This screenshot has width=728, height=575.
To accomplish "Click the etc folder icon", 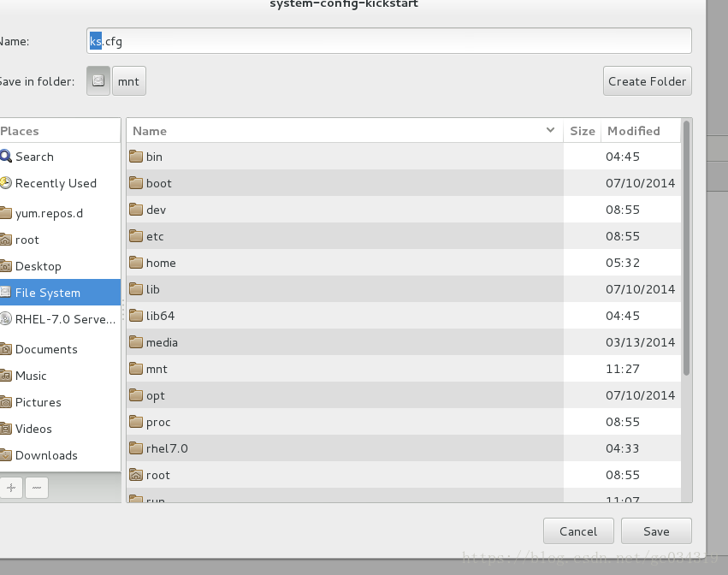I will coord(136,235).
